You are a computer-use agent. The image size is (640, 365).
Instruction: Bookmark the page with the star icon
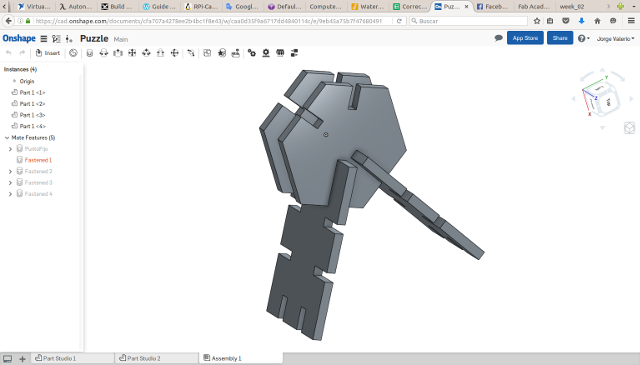point(537,21)
